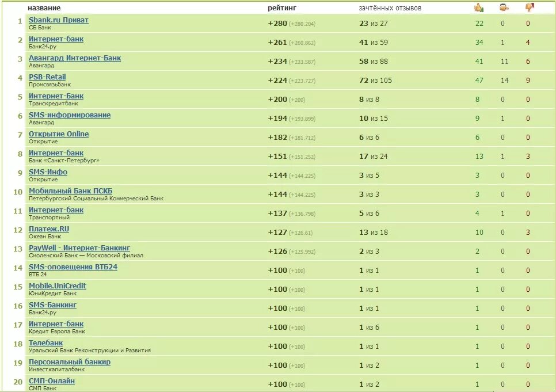Click bank name Инвесткапиталбанк
Screen dimensions: 556x392
57,370
